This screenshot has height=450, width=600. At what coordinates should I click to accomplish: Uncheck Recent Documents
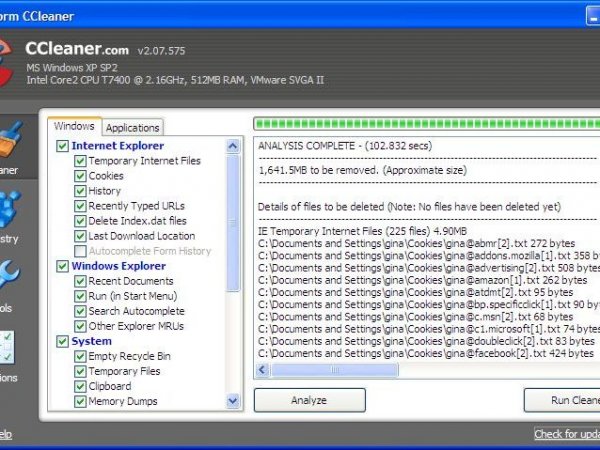click(80, 281)
